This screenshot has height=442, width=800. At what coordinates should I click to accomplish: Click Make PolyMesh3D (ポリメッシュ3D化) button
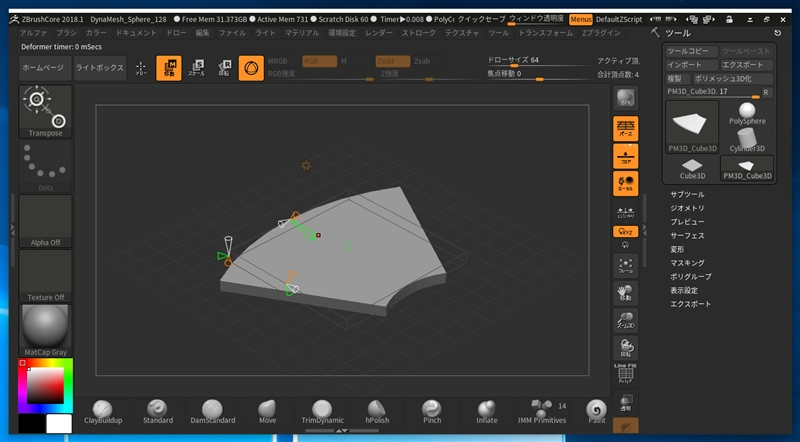coord(733,79)
